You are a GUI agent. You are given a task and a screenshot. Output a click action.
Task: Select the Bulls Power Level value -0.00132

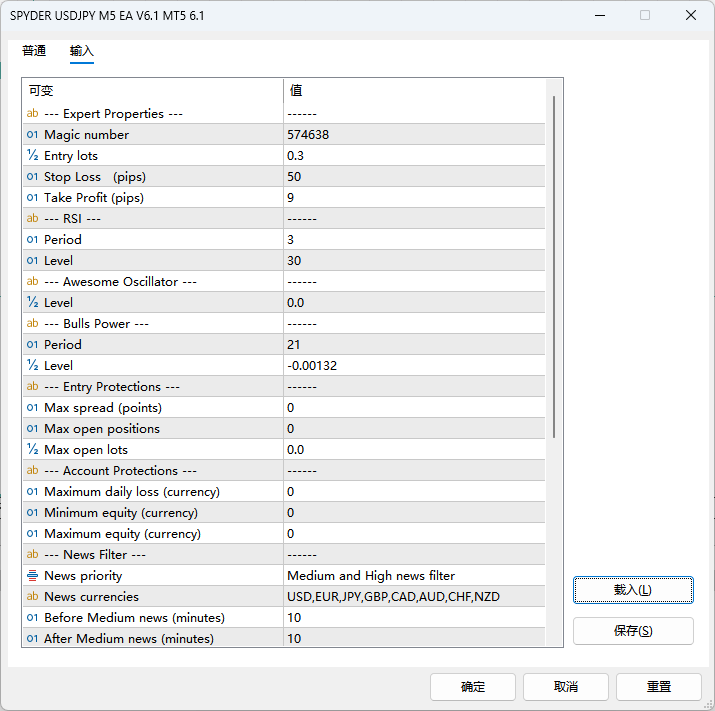coord(414,366)
